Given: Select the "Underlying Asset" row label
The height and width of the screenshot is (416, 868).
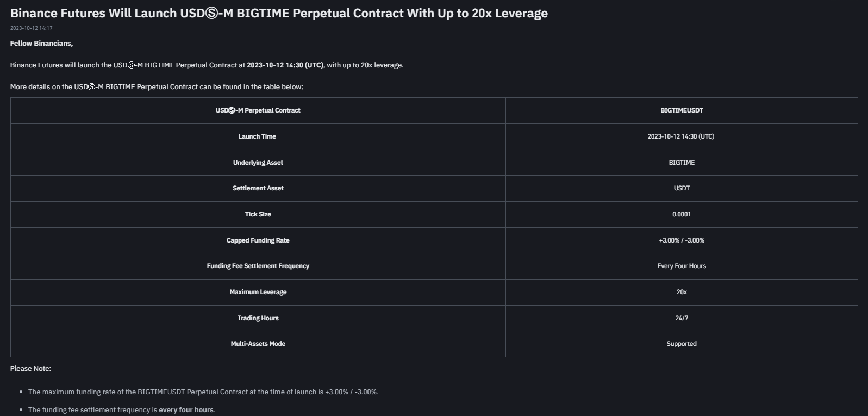Looking at the screenshot, I should pyautogui.click(x=258, y=163).
